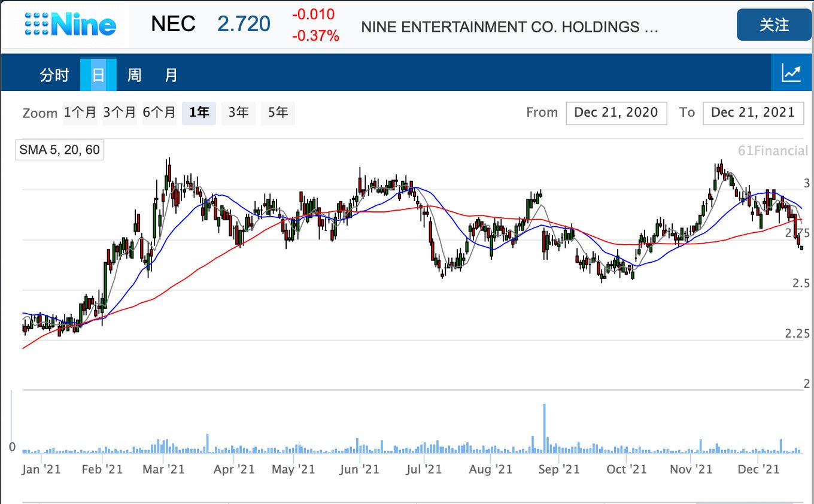Select the 1年 zoom range
The width and height of the screenshot is (814, 504).
click(x=199, y=113)
